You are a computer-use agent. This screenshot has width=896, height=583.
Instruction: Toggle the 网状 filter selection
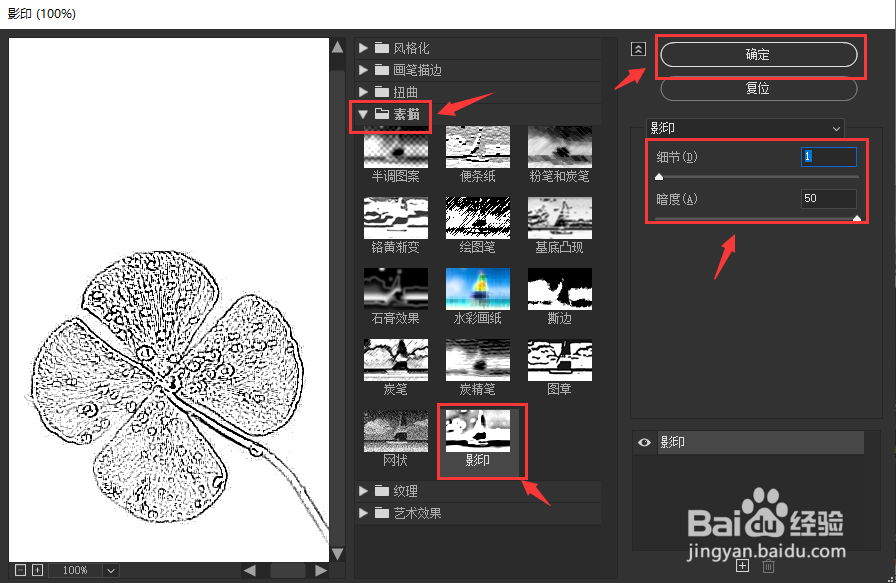395,432
